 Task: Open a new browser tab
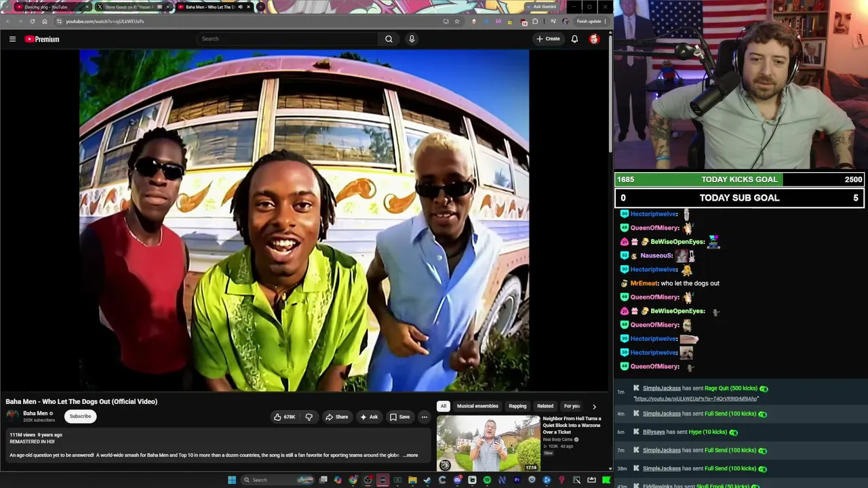click(260, 7)
